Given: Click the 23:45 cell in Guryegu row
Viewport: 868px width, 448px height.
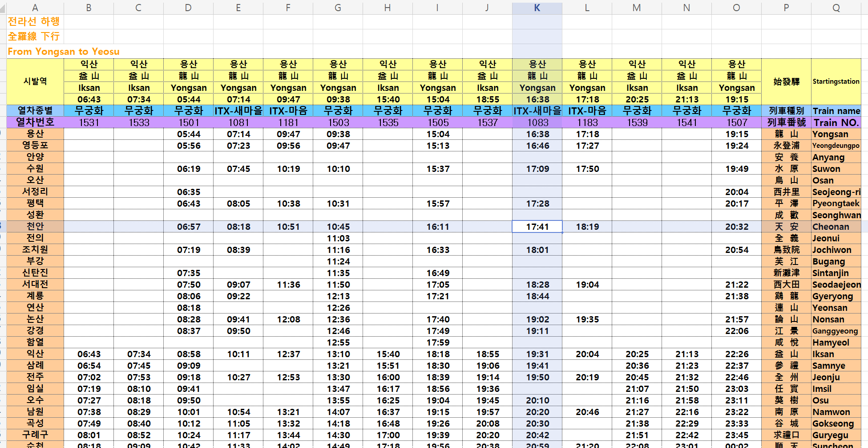Looking at the screenshot, I should pos(737,435).
